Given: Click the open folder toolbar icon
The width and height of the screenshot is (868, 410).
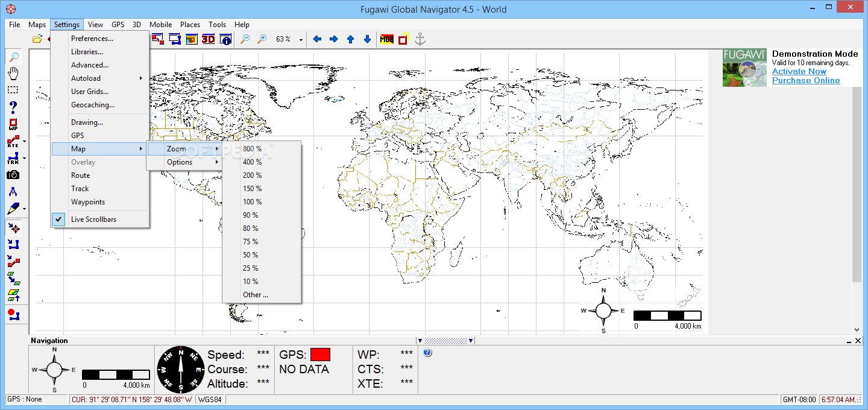Looking at the screenshot, I should (37, 39).
